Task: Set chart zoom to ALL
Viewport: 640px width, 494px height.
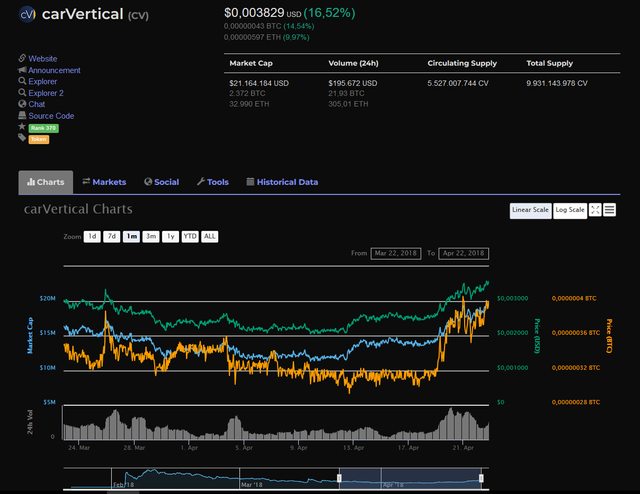Action: [210, 236]
